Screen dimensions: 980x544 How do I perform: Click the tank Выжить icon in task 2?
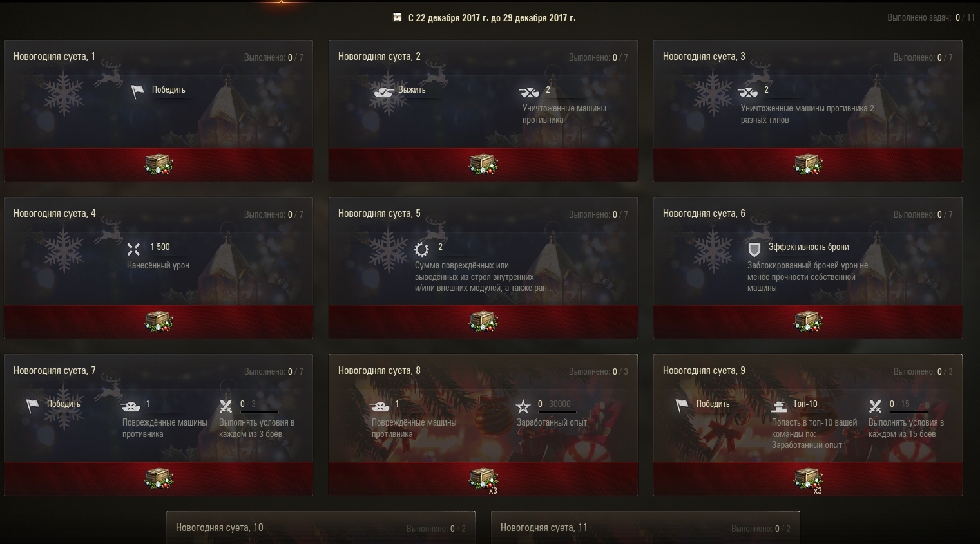click(x=384, y=91)
